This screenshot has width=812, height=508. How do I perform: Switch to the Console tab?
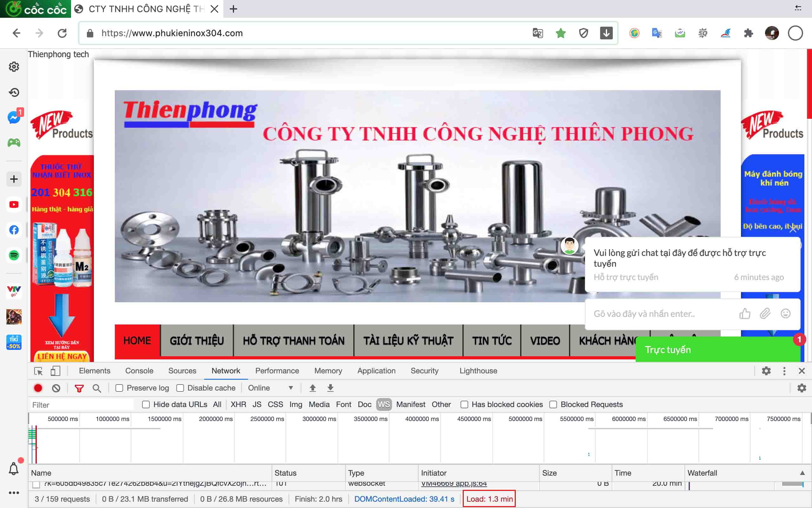pyautogui.click(x=139, y=371)
